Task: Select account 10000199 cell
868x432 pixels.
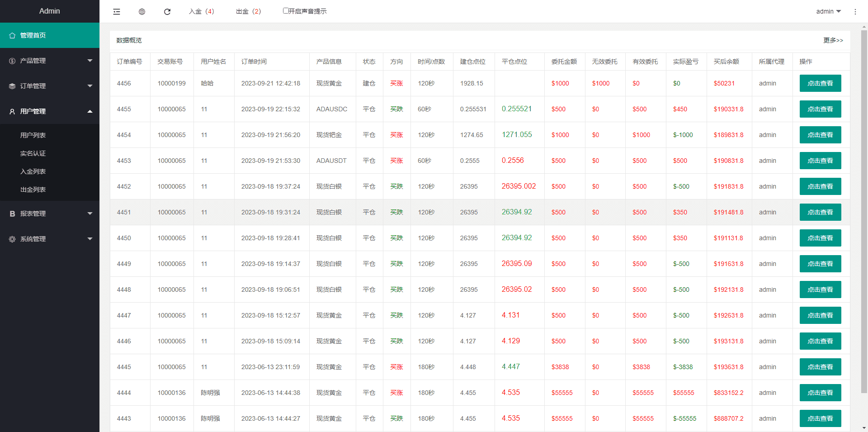Action: point(172,83)
